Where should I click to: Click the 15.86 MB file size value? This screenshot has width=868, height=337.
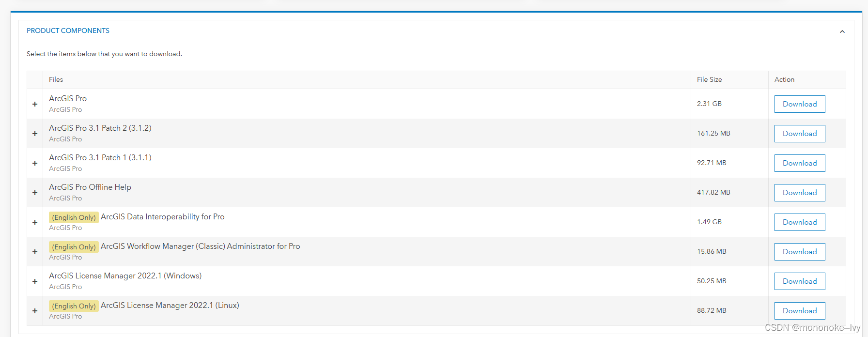click(x=712, y=251)
